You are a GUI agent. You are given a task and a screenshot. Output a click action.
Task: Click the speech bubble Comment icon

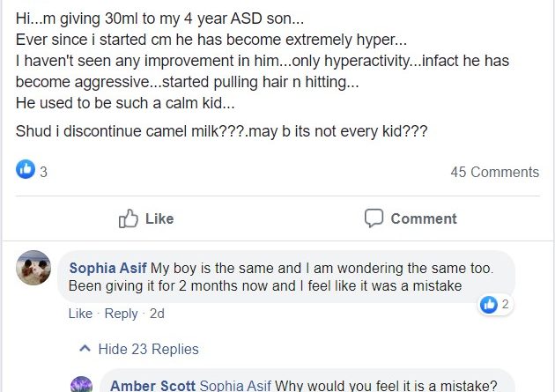pyautogui.click(x=374, y=218)
